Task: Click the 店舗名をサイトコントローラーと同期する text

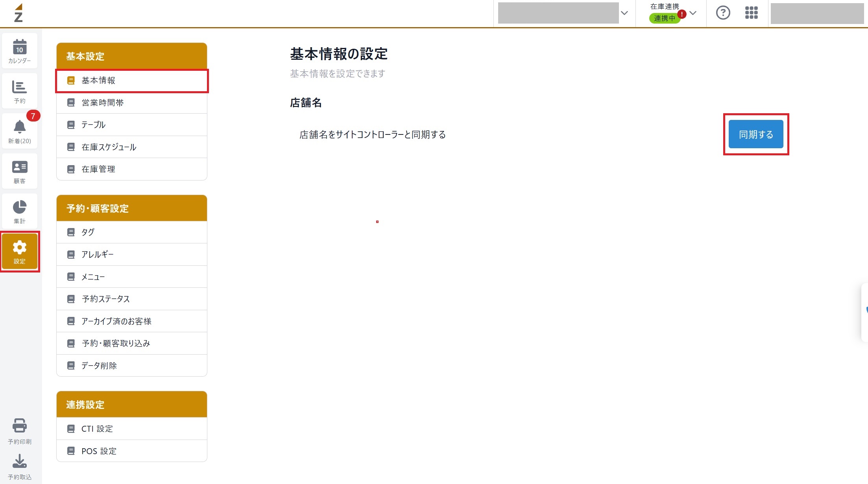Action: (373, 134)
